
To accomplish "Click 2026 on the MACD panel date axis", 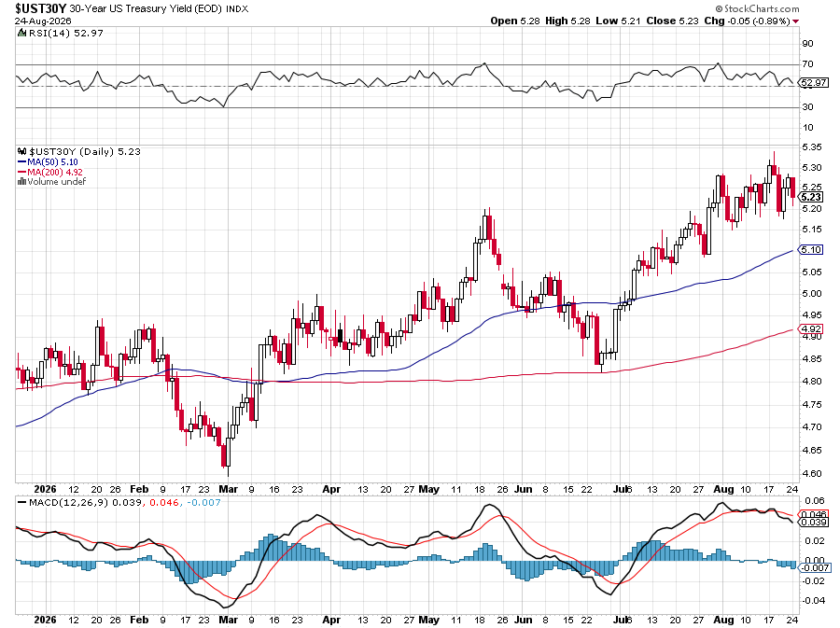I will click(45, 620).
